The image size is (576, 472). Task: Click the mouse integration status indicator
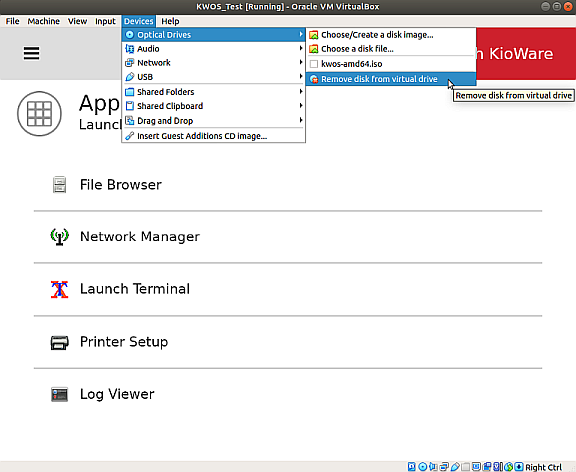click(x=508, y=466)
